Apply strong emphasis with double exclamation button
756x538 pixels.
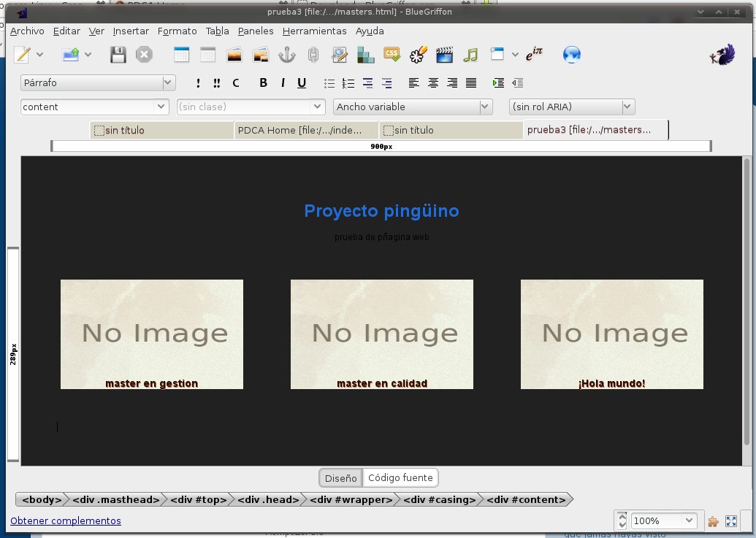click(216, 82)
